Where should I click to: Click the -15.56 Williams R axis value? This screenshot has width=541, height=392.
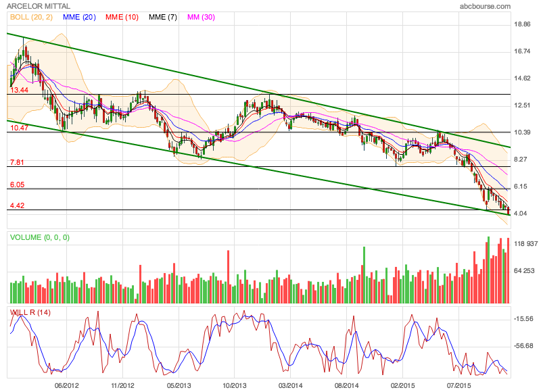523,319
